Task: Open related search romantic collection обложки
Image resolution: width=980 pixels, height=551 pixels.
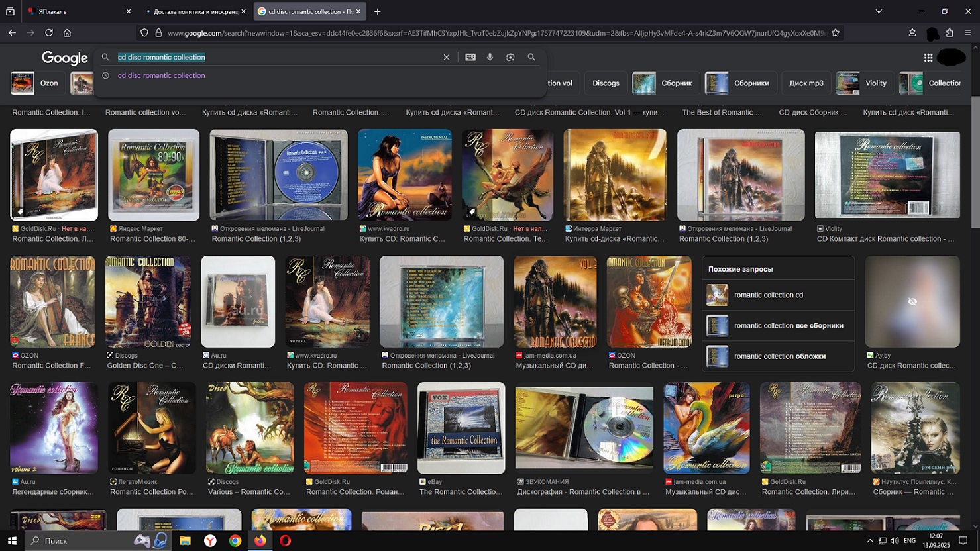Action: click(x=778, y=356)
